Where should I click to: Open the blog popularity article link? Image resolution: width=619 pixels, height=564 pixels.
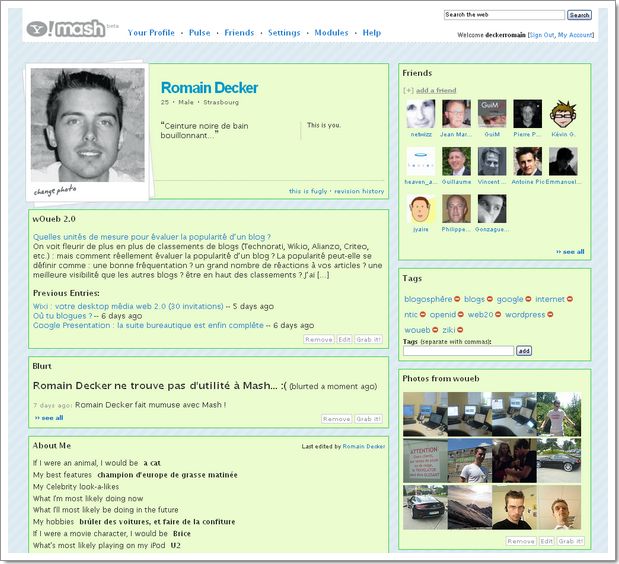pyautogui.click(x=152, y=237)
